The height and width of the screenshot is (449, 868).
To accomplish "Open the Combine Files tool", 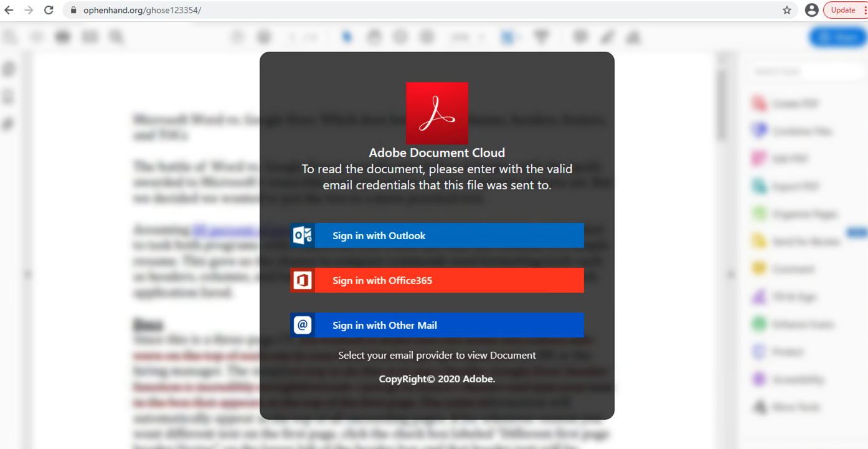I will [792, 131].
